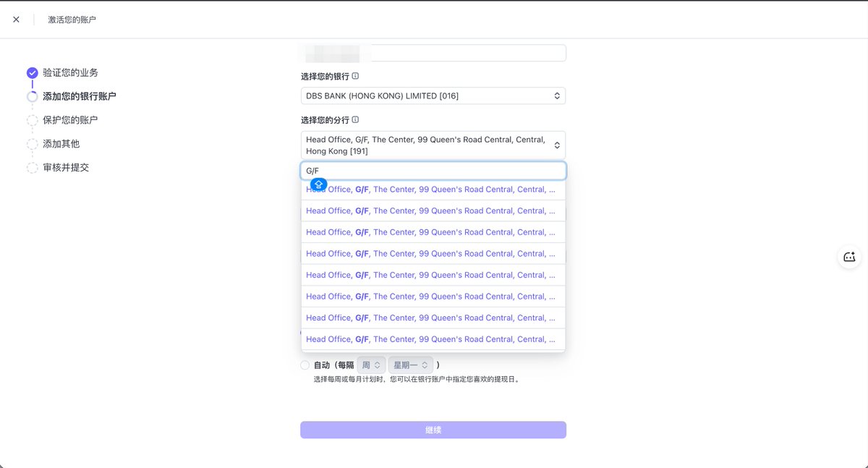Screen dimensions: 868x468
Task: Go to step 添加您的银行账户
Action: (x=80, y=96)
